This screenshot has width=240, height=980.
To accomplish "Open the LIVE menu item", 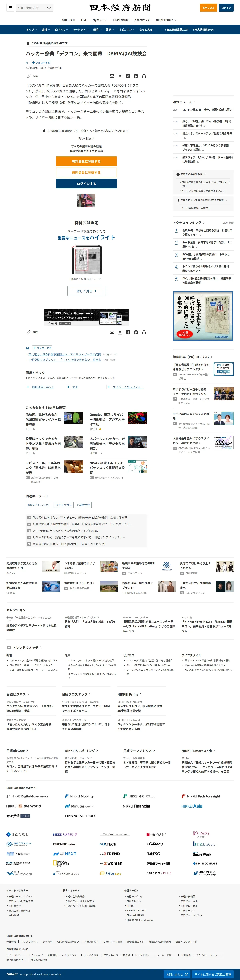I will point(84,20).
